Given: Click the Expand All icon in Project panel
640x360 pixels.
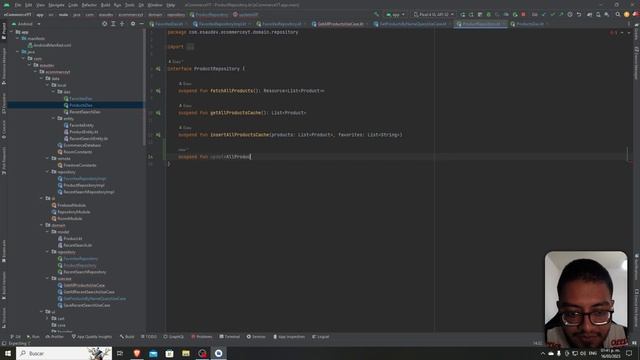Looking at the screenshot, I should 113,24.
